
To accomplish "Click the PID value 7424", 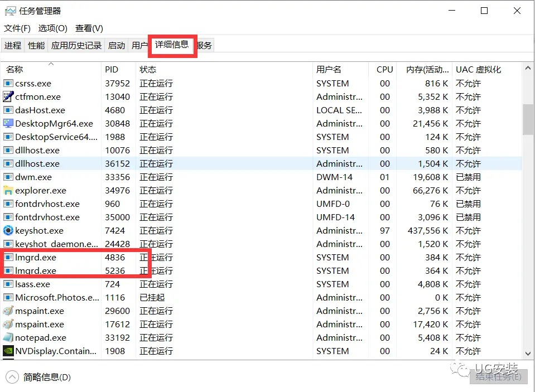I will [x=115, y=231].
